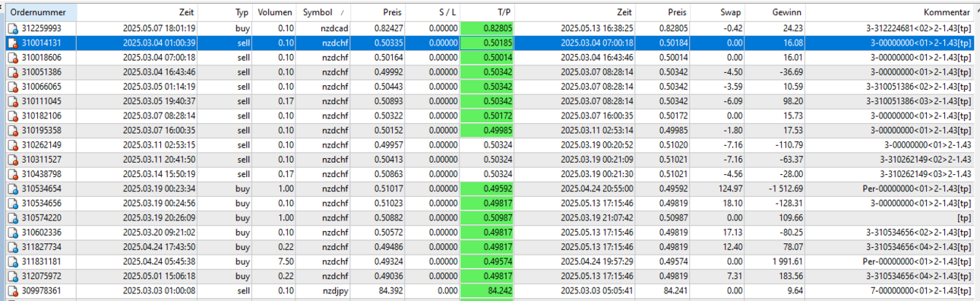The image size is (980, 301).
Task: Click the order icon beside 311831181
Action: point(12,261)
